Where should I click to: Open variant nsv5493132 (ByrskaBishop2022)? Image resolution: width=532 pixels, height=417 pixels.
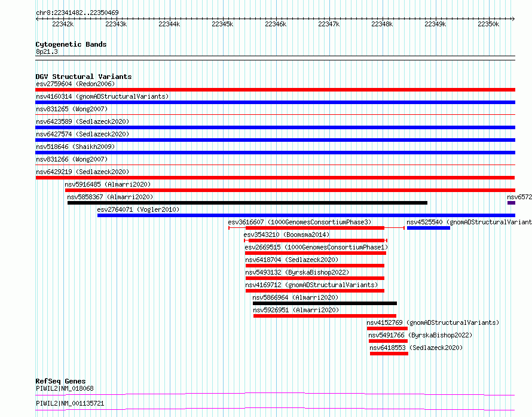(x=297, y=272)
